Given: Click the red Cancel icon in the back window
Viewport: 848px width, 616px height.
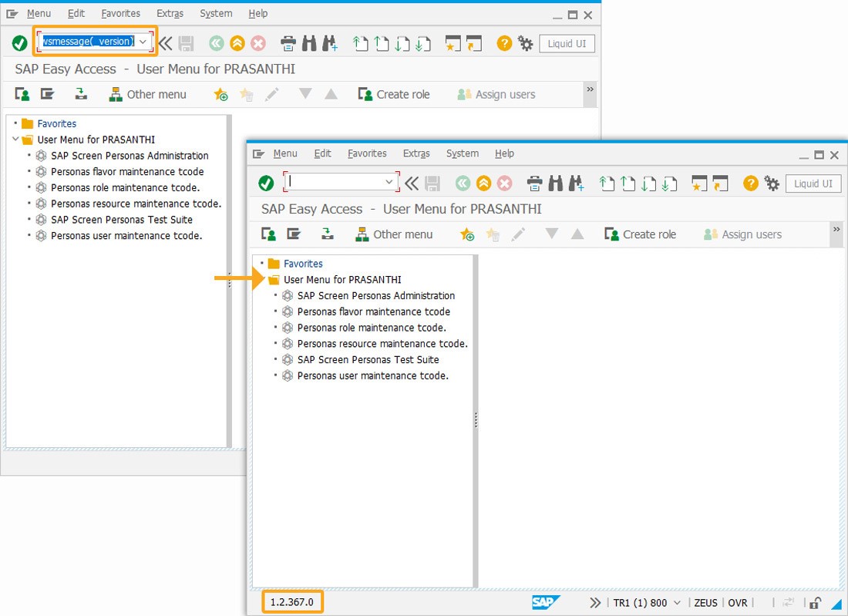Looking at the screenshot, I should click(258, 43).
